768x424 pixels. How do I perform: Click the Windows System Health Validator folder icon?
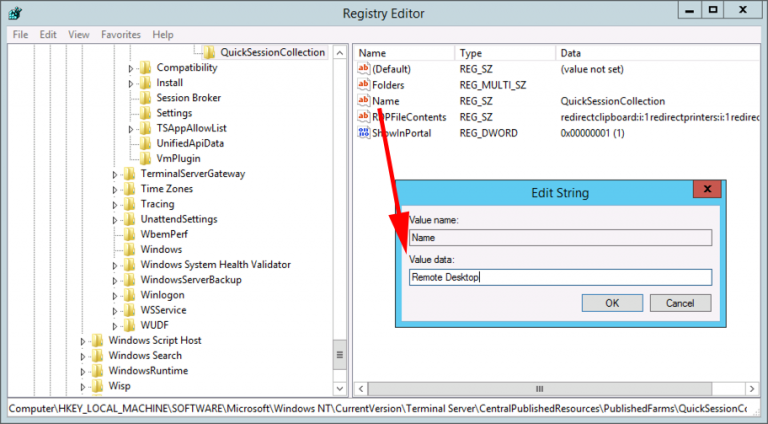coord(129,265)
